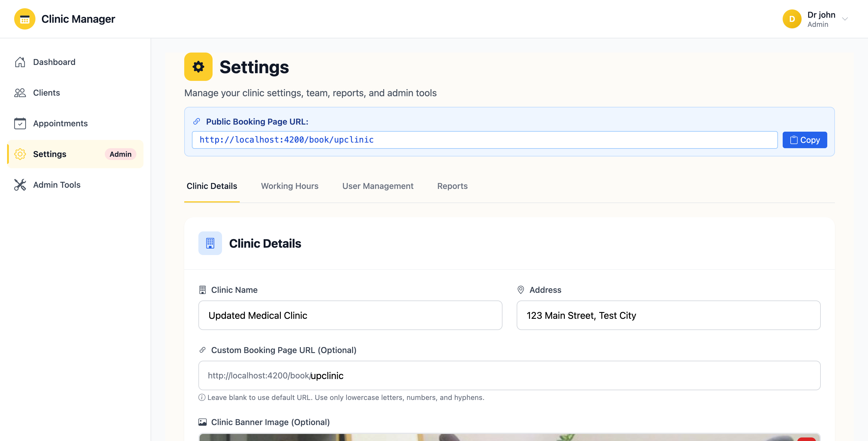Click the building icon next to Clinic Details heading
868x441 pixels.
click(210, 243)
